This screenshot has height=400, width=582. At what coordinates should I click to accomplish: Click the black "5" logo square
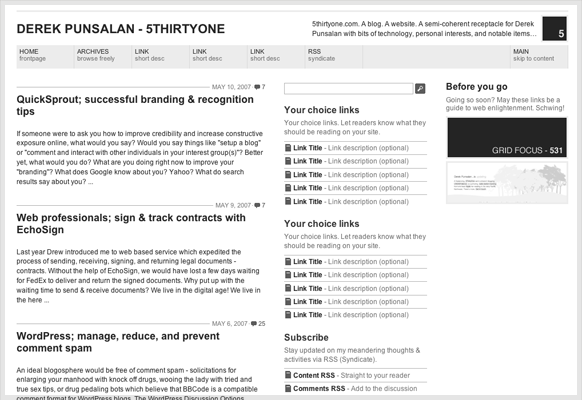pyautogui.click(x=554, y=28)
